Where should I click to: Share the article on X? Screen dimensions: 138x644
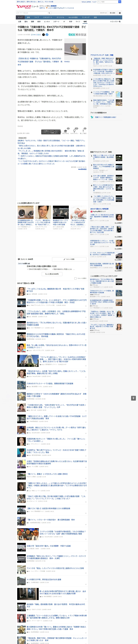(43, 35)
